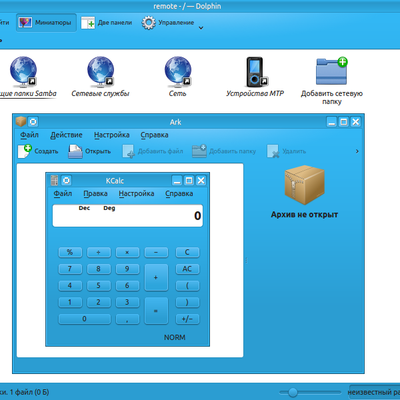
Task: Click digit 9 key in KCalc
Action: [x=127, y=269]
